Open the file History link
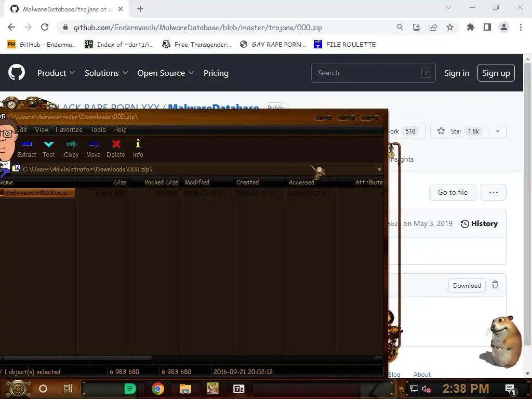The height and width of the screenshot is (399, 532). [479, 223]
